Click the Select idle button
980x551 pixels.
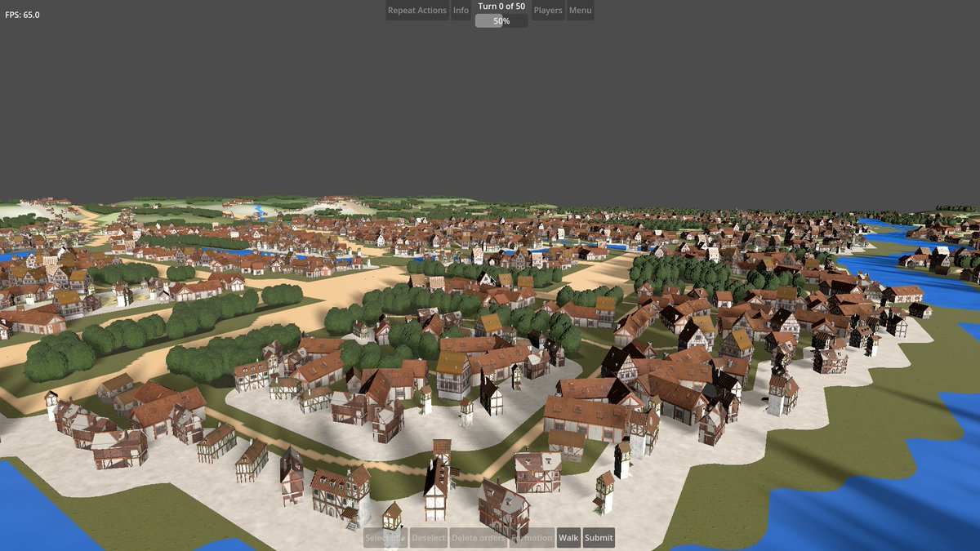(384, 538)
